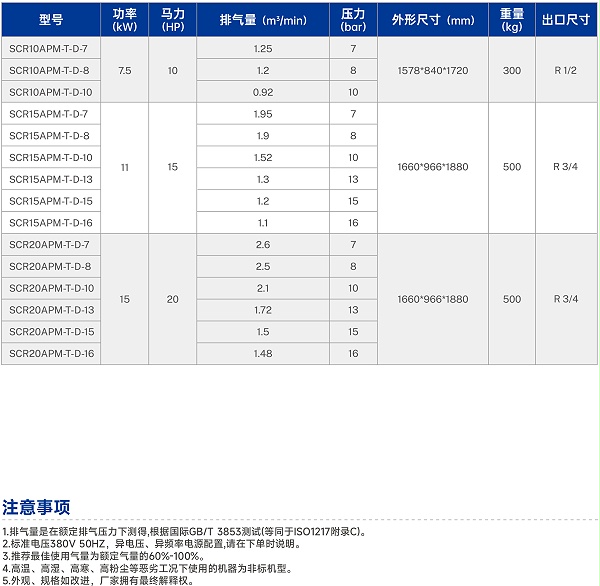The height and width of the screenshot is (586, 600).
Task: Select the SCR15APM-T-D-13 model cell
Action: click(51, 179)
